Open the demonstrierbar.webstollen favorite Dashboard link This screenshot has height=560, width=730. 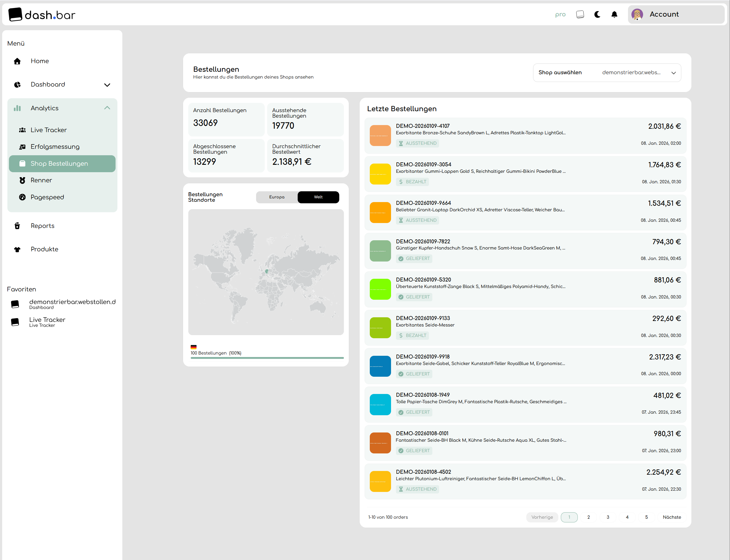point(72,304)
